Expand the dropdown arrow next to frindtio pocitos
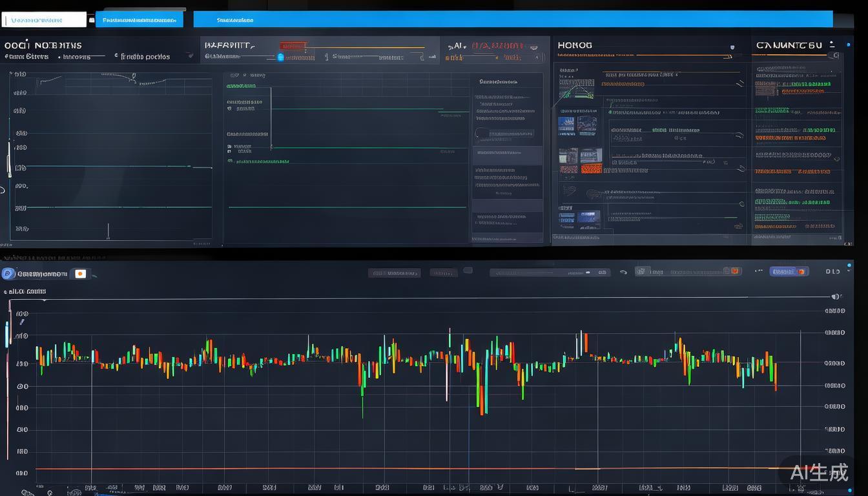 point(191,56)
